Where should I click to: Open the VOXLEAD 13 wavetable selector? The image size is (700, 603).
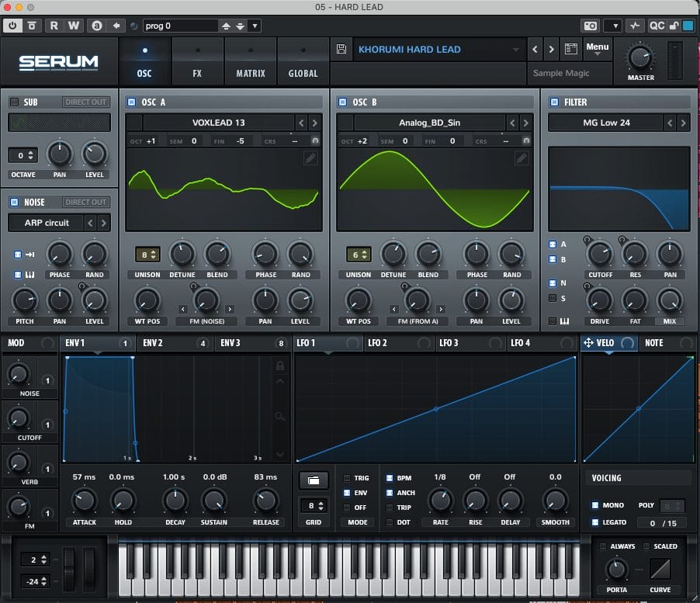218,123
